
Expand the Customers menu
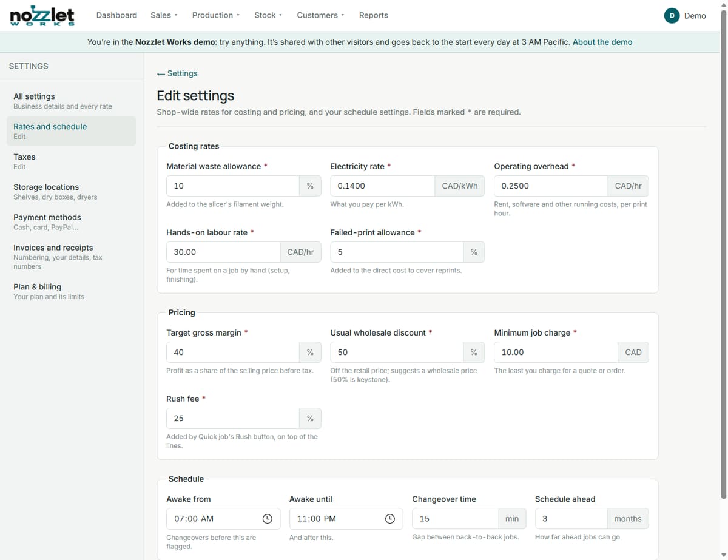click(320, 15)
